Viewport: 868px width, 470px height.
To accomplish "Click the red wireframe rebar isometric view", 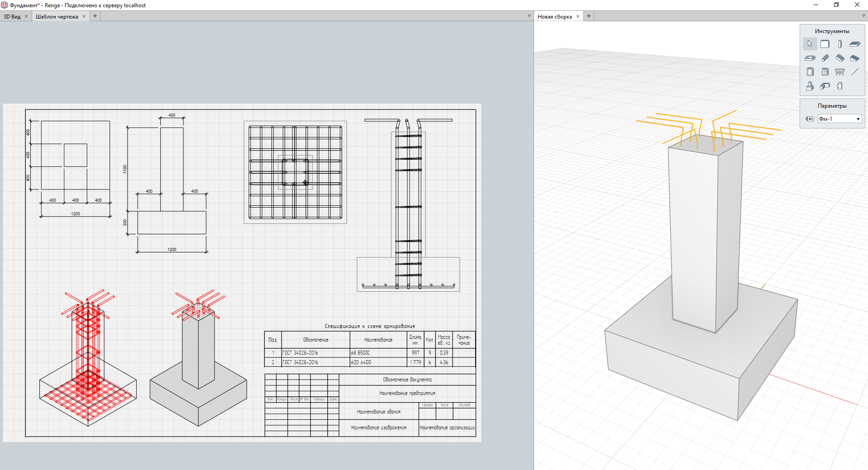I will [88, 357].
